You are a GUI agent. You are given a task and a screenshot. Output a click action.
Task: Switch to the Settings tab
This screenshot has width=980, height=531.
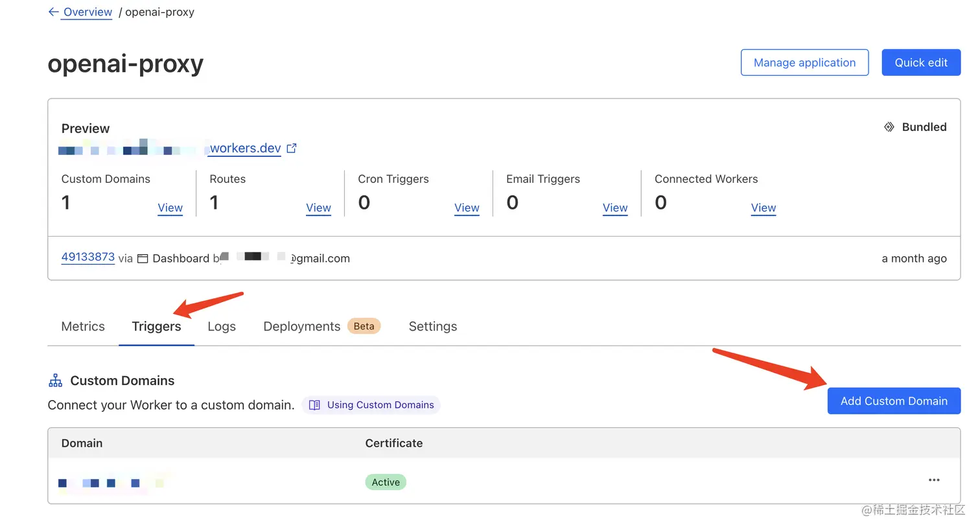(432, 326)
